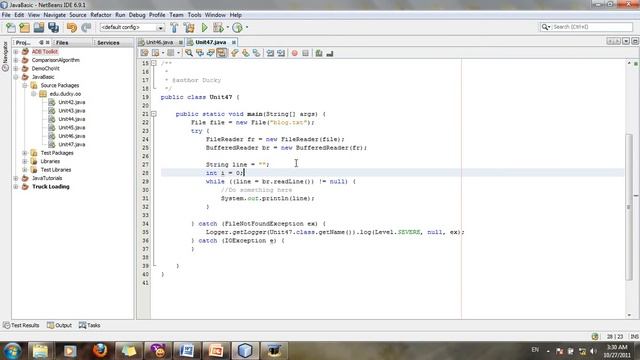Viewport: 640px width, 360px height.
Task: Click the Debug Main Project icon
Action: click(x=218, y=27)
